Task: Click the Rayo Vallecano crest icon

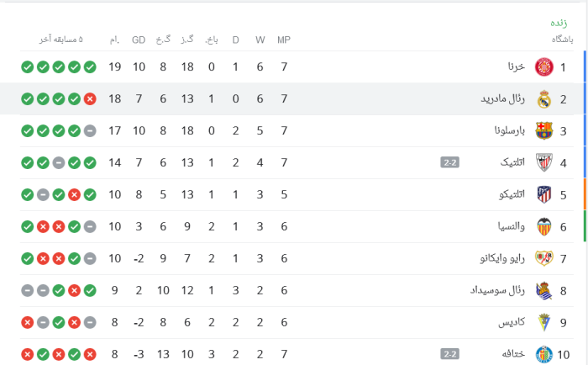Action: click(543, 258)
